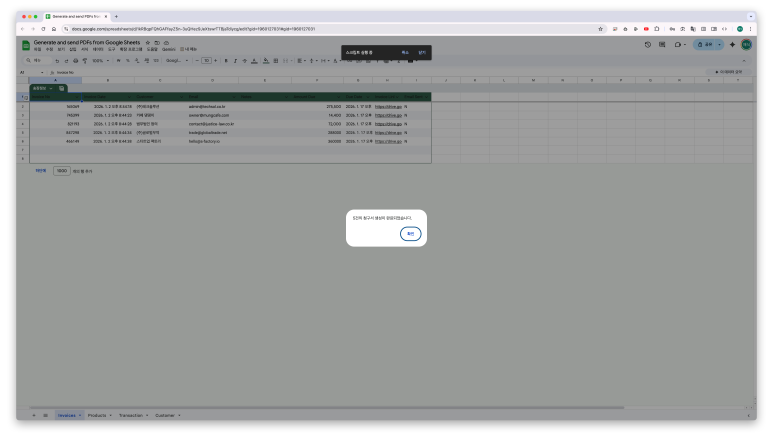This screenshot has width=773, height=442.
Task: Click the Gemini sparkle icon
Action: point(732,45)
